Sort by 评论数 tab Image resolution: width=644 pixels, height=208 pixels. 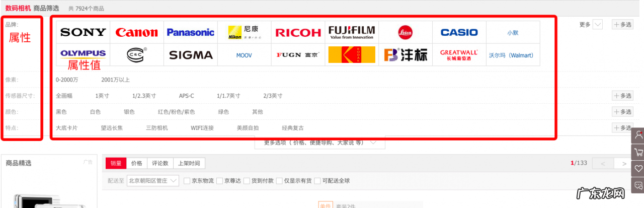click(x=160, y=163)
